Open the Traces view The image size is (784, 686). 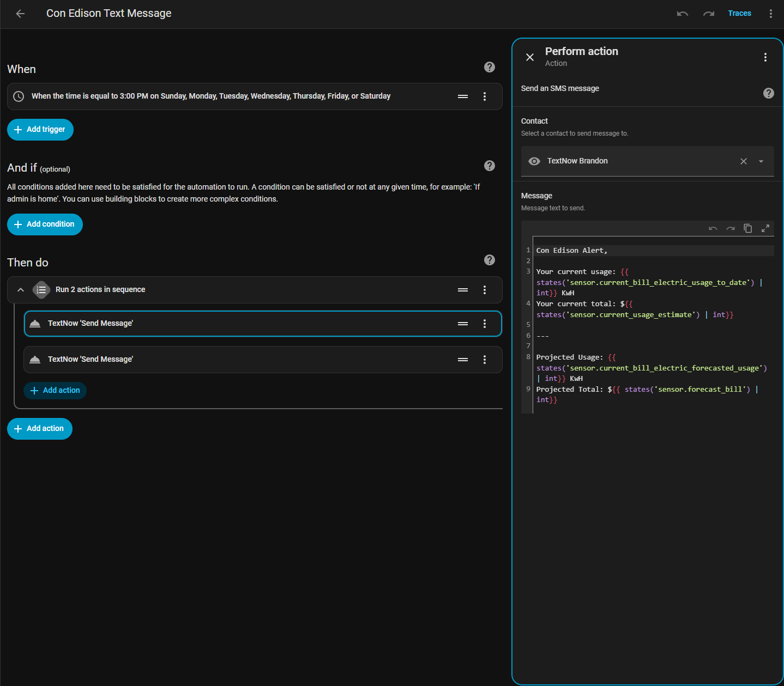tap(739, 14)
